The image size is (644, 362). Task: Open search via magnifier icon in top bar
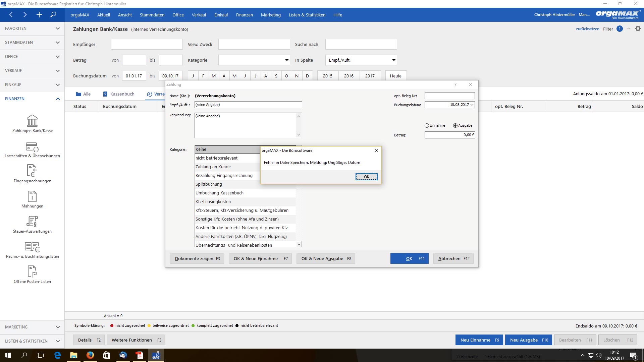point(53,15)
